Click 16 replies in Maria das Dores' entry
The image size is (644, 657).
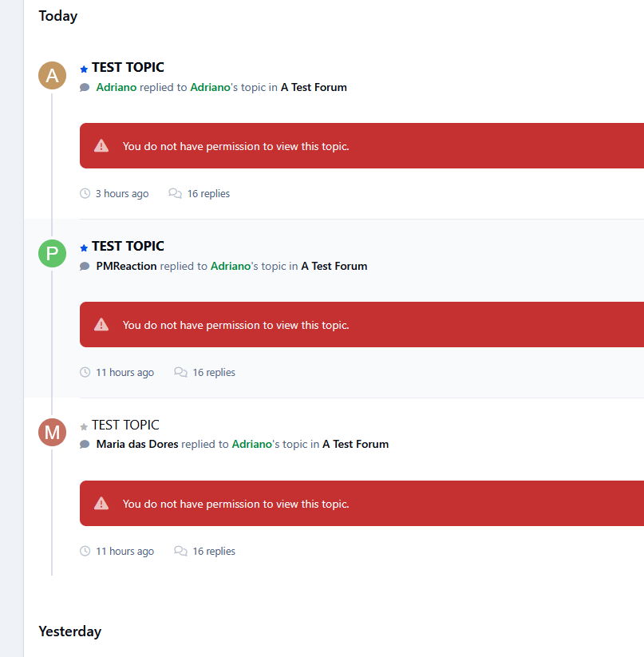click(x=214, y=551)
